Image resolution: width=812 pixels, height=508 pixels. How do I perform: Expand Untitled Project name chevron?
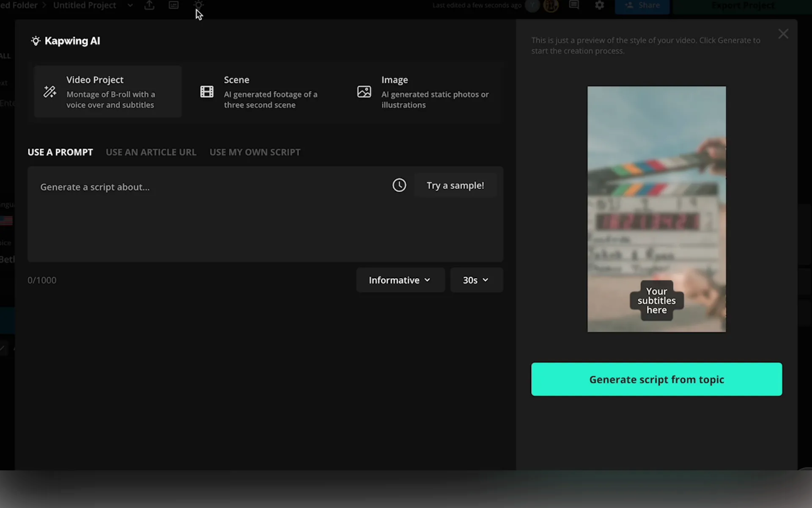coord(130,6)
